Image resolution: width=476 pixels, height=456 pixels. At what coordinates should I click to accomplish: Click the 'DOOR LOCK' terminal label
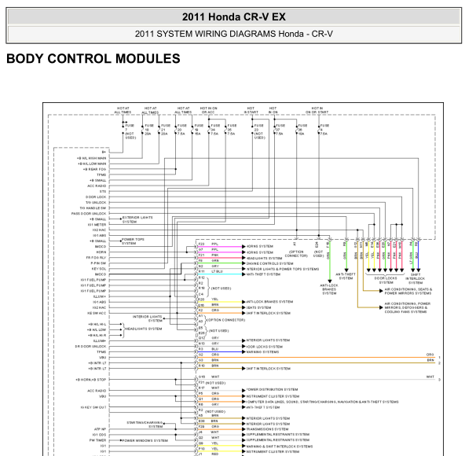[96, 197]
